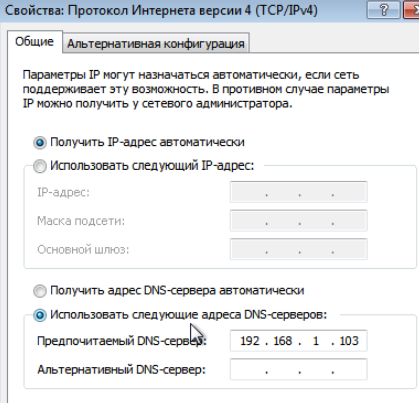
Task: Click the Альтернативный DNS-сервер text label
Action: click(x=121, y=370)
